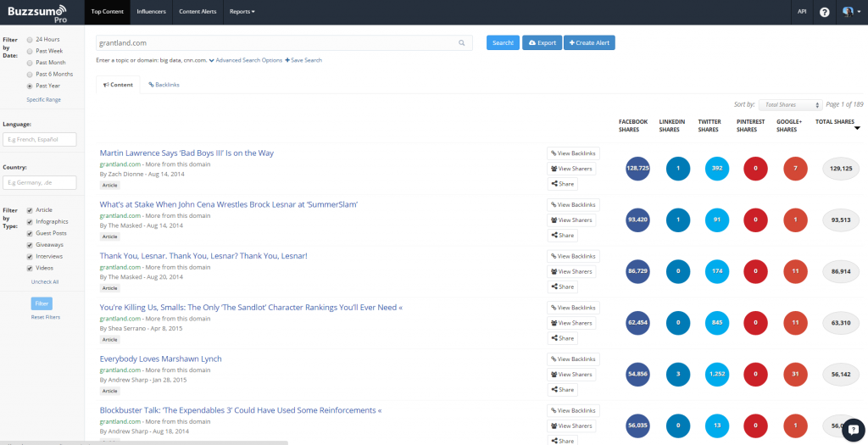Click Twitter shares circle showing 392
The height and width of the screenshot is (445, 868).
click(717, 169)
